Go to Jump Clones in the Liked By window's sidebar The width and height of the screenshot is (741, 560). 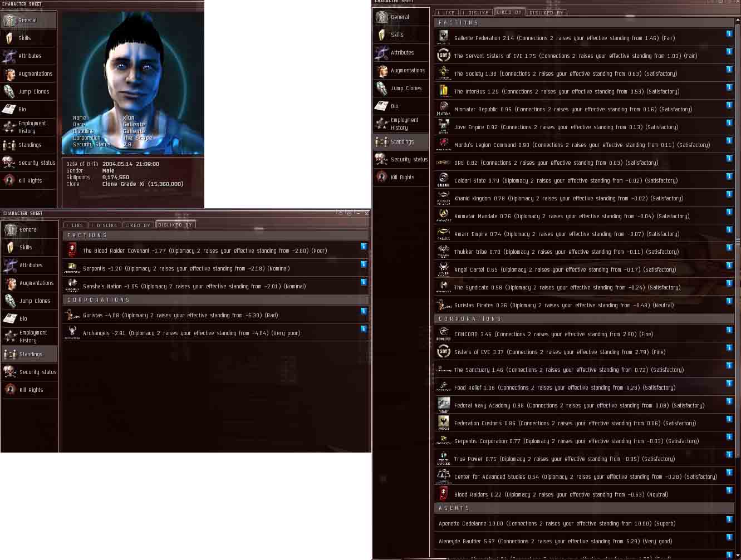[x=401, y=88]
